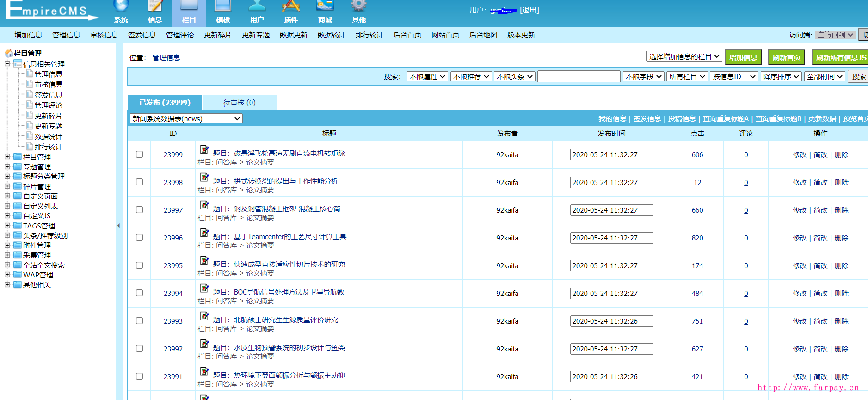The height and width of the screenshot is (400, 868).
Task: Click the folder icon beside 采集管理
Action: click(x=18, y=255)
